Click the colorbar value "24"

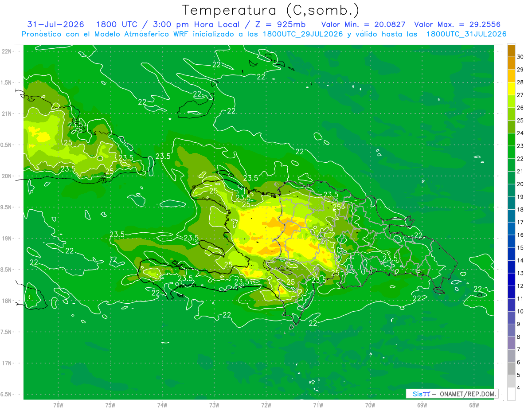(x=520, y=133)
